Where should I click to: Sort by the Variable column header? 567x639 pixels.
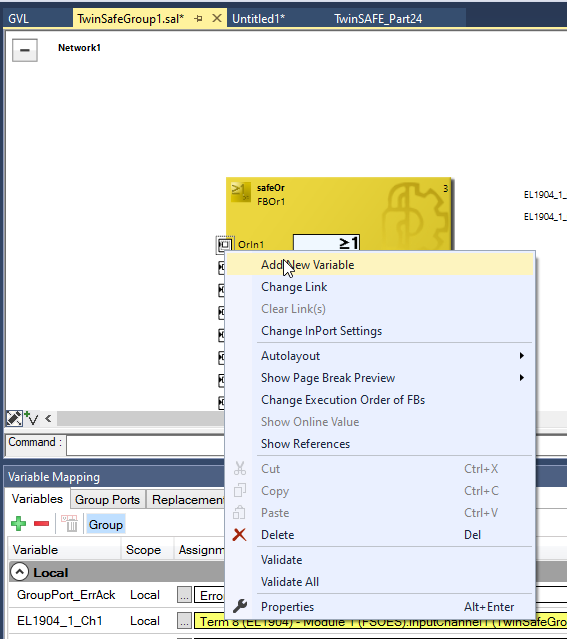(64, 550)
